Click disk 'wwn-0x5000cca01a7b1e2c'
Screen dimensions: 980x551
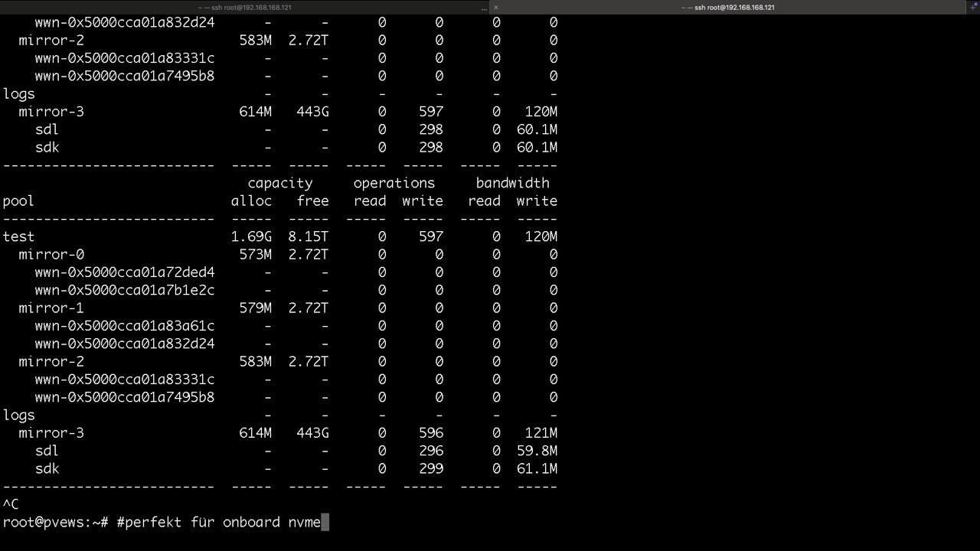click(x=125, y=290)
